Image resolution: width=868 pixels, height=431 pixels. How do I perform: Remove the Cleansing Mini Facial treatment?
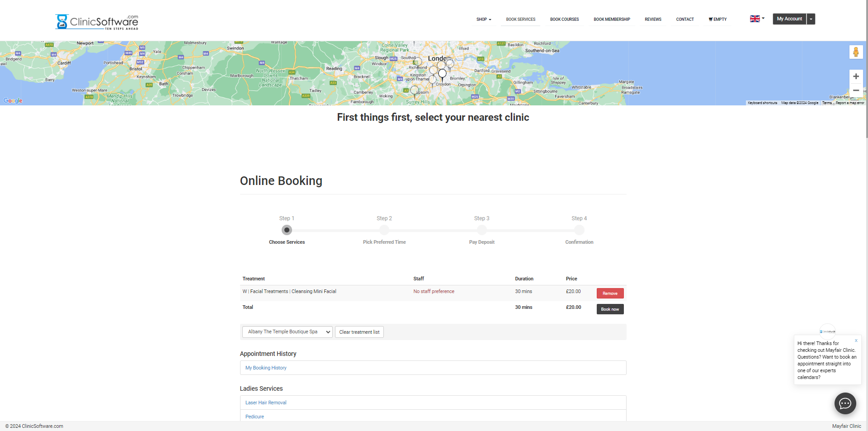[x=610, y=294]
